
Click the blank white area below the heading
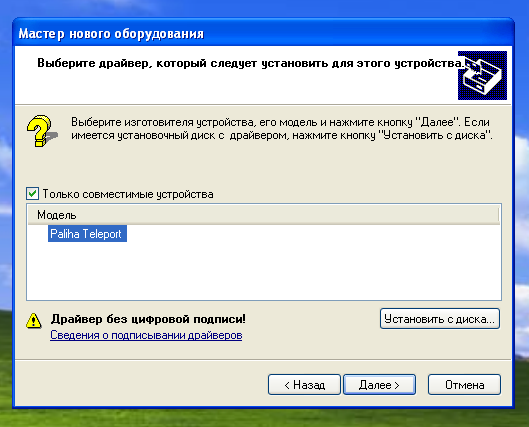236,88
